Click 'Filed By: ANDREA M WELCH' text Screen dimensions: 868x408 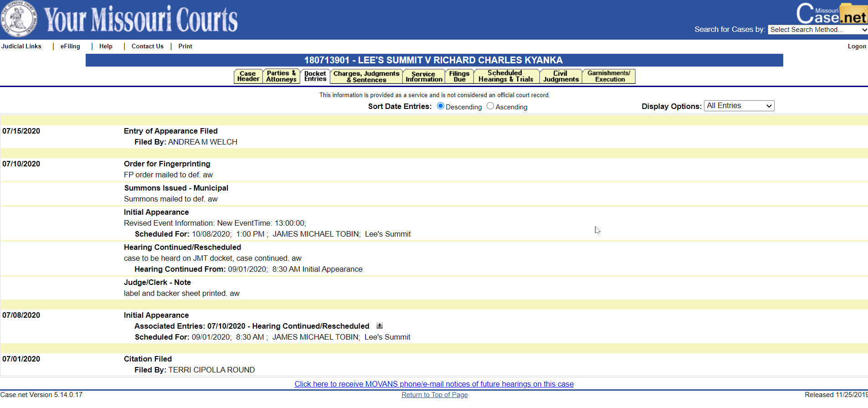tap(186, 142)
